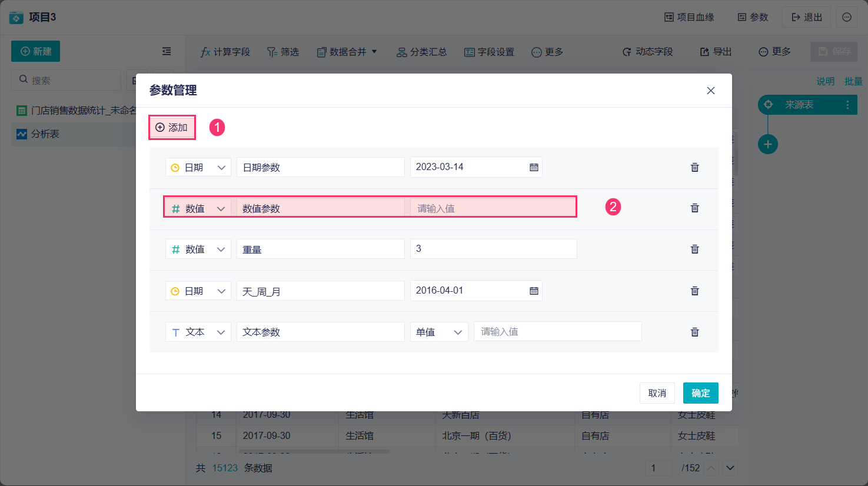Click 添加 to add a new parameter
Viewport: 868px width, 486px height.
pyautogui.click(x=172, y=128)
